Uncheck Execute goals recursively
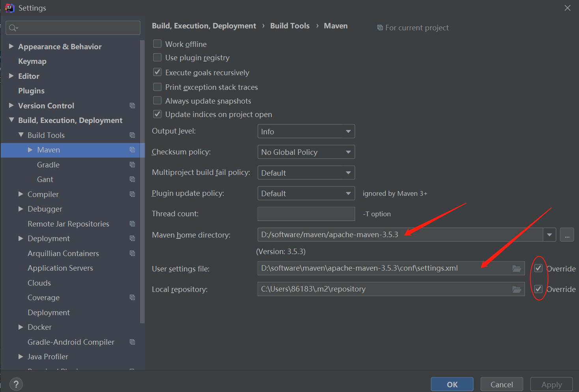579x392 pixels. [157, 72]
